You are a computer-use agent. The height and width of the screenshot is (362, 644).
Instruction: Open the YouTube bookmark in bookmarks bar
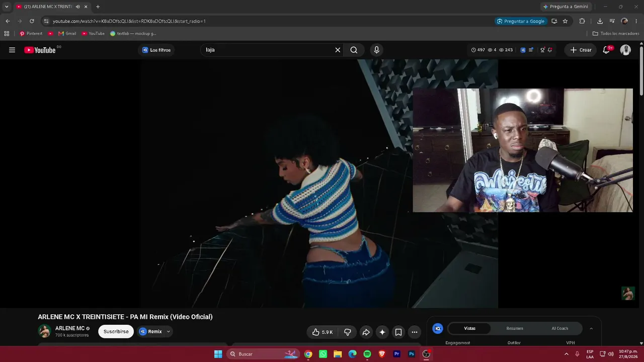coord(93,34)
